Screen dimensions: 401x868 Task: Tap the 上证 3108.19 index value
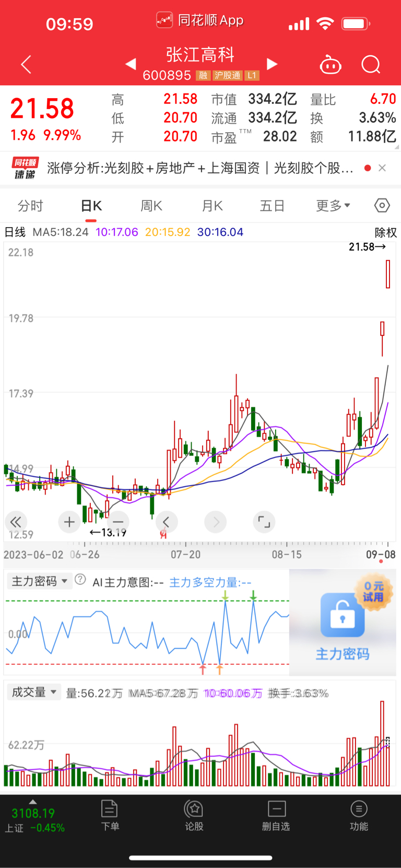pos(33,814)
